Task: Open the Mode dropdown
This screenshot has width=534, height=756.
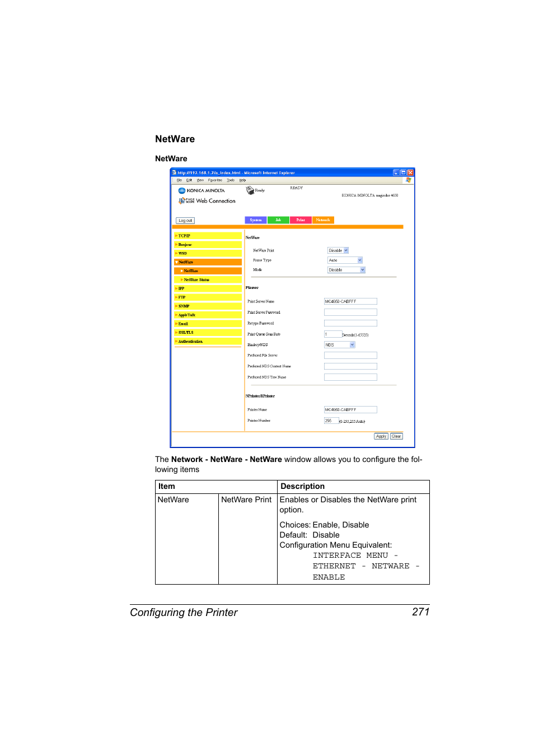Action: click(346, 270)
